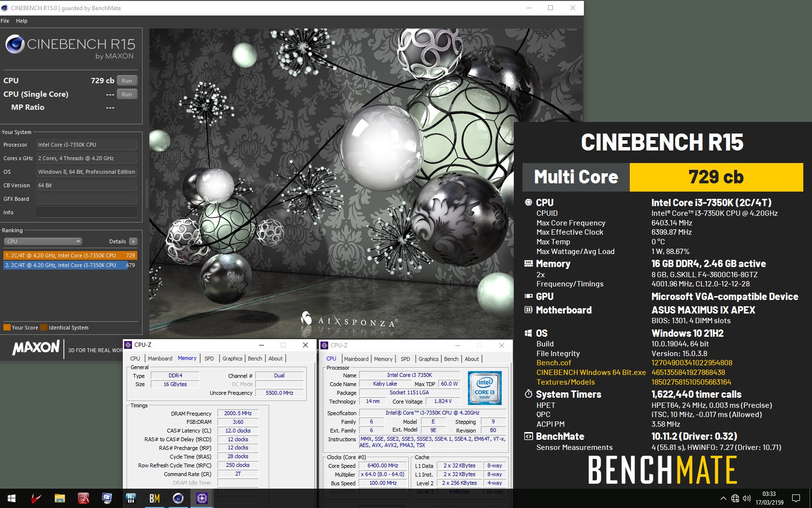Viewport: 812px width, 508px height.
Task: Switch to CPU-Z from the taskbar
Action: [202, 498]
